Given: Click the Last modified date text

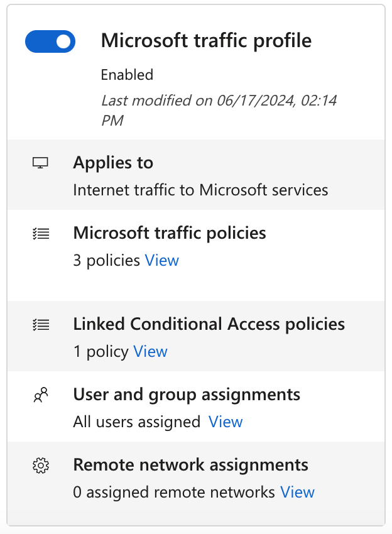Looking at the screenshot, I should tap(219, 109).
